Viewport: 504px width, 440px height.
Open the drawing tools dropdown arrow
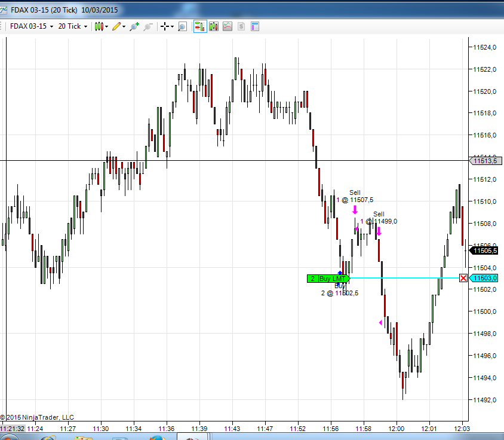pyautogui.click(x=124, y=27)
